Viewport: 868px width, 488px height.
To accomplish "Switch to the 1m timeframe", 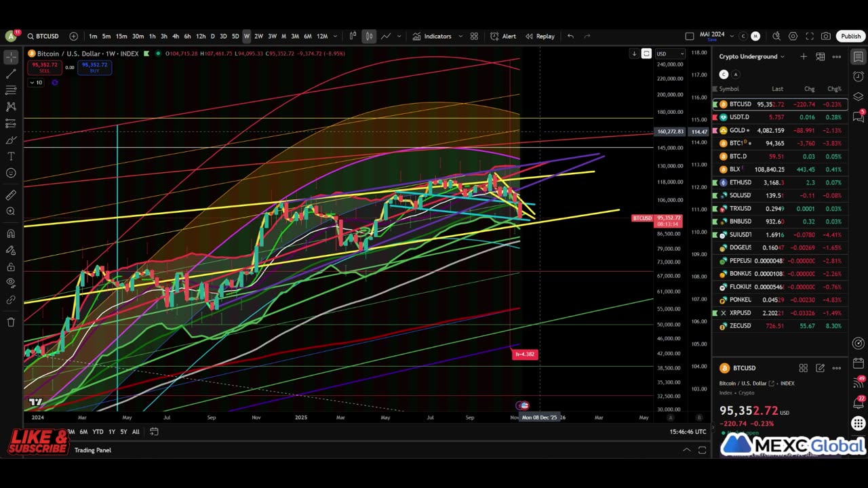I will click(x=93, y=36).
